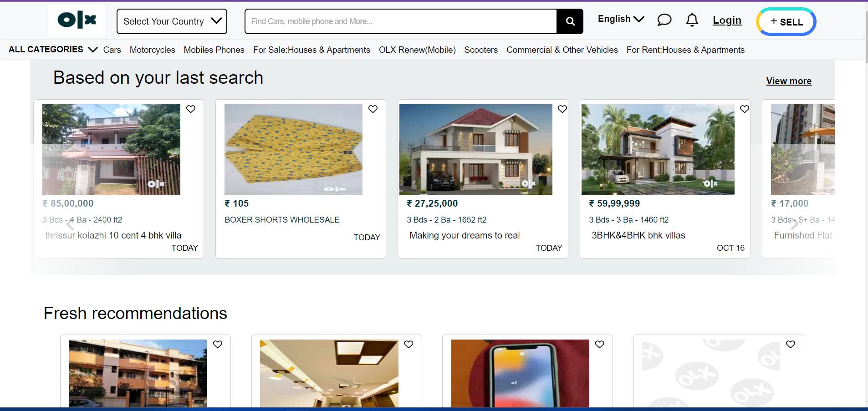
Task: Toggle heart on ₹ 27,25,000 house listing
Action: pos(562,109)
